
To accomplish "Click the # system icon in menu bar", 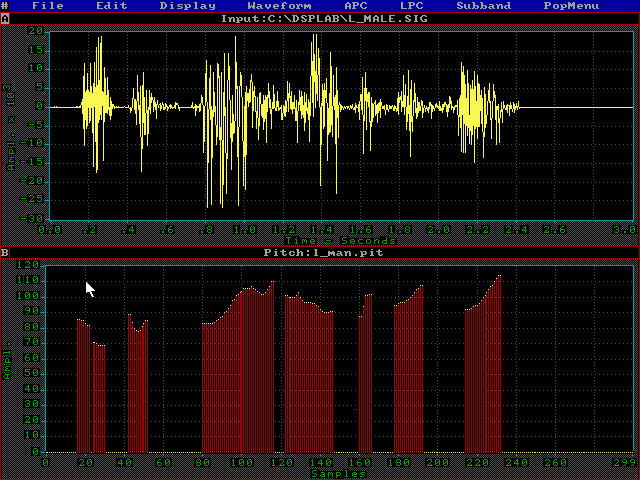I will coord(5,6).
